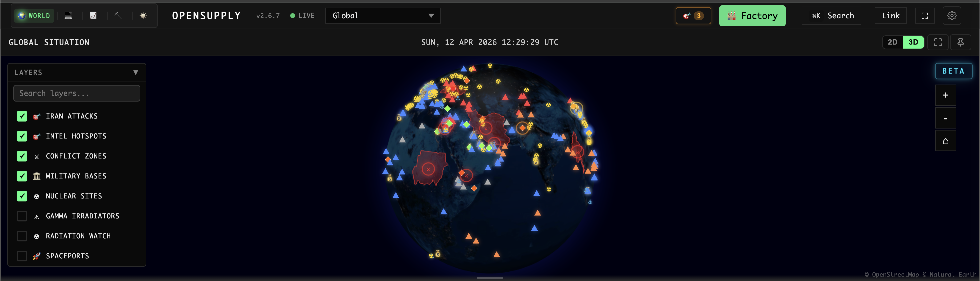This screenshot has height=281, width=980.
Task: Uncheck the MILITARY BASES layer
Action: click(x=22, y=176)
